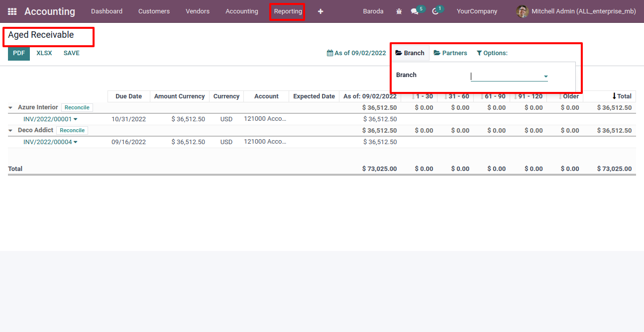This screenshot has width=644, height=332.
Task: Click the Azure Interior partner name
Action: [x=38, y=107]
